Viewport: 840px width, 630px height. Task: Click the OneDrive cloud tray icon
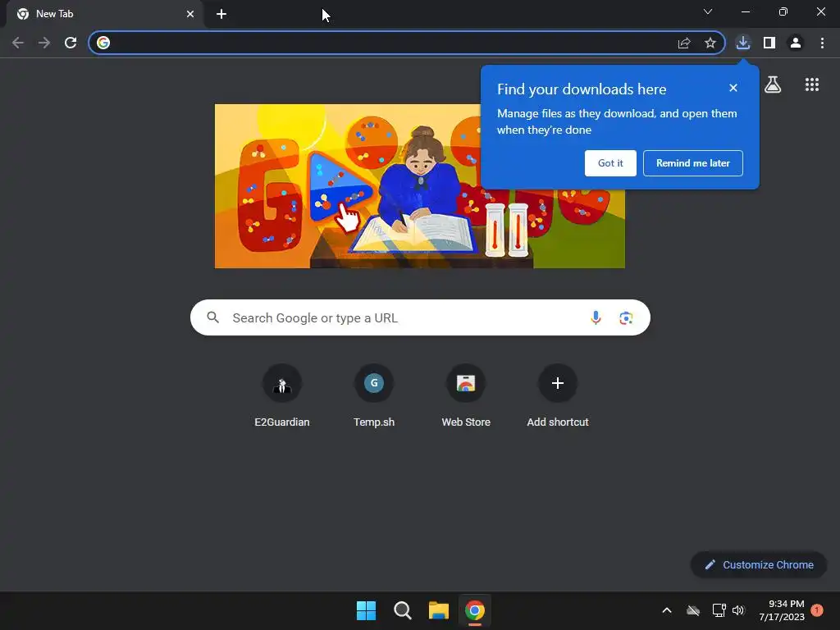tap(692, 610)
